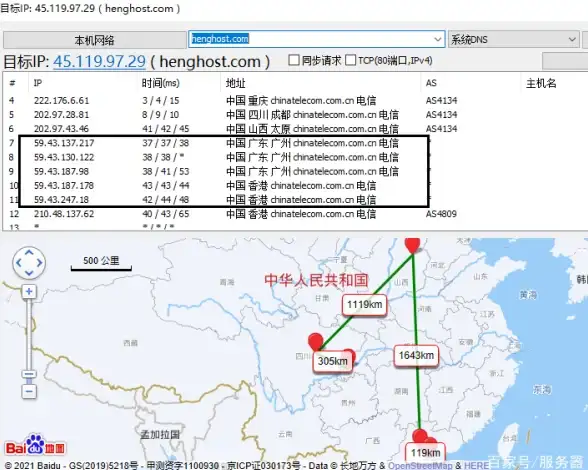Click the 3 / 4 / 15 timing cell
Screen dimensions: 588x470
pyautogui.click(x=160, y=101)
